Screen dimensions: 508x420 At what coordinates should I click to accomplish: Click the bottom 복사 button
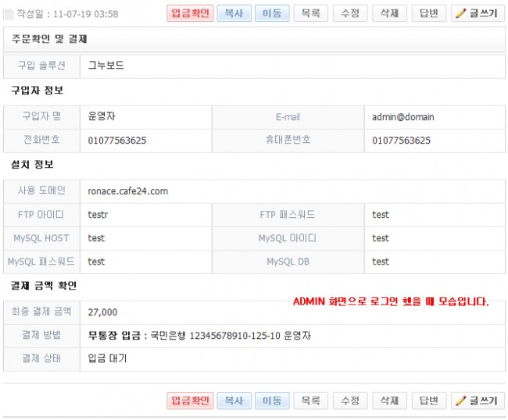point(233,400)
